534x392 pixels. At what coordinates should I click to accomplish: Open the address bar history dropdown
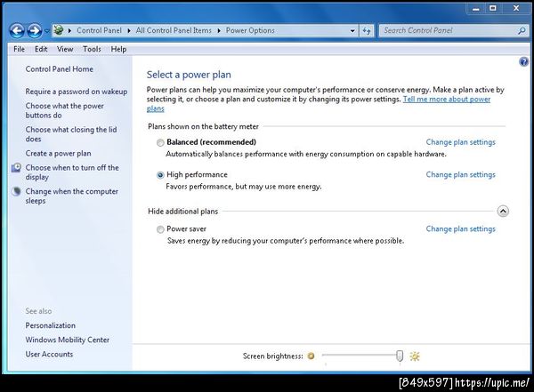pyautogui.click(x=352, y=31)
